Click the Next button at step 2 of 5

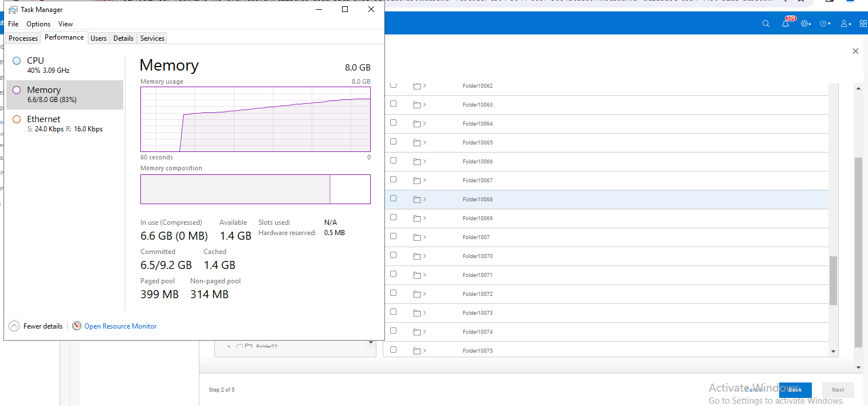point(838,389)
